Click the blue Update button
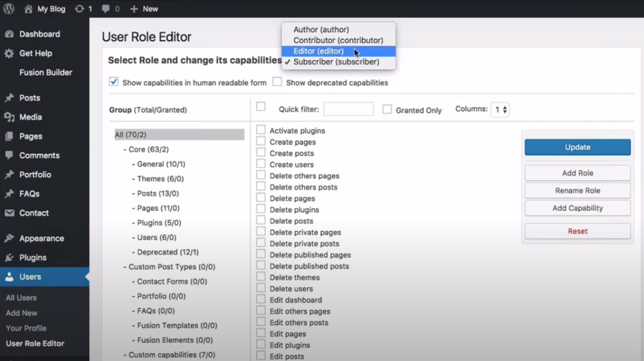Viewport: 644px width, 361px height. click(x=577, y=147)
